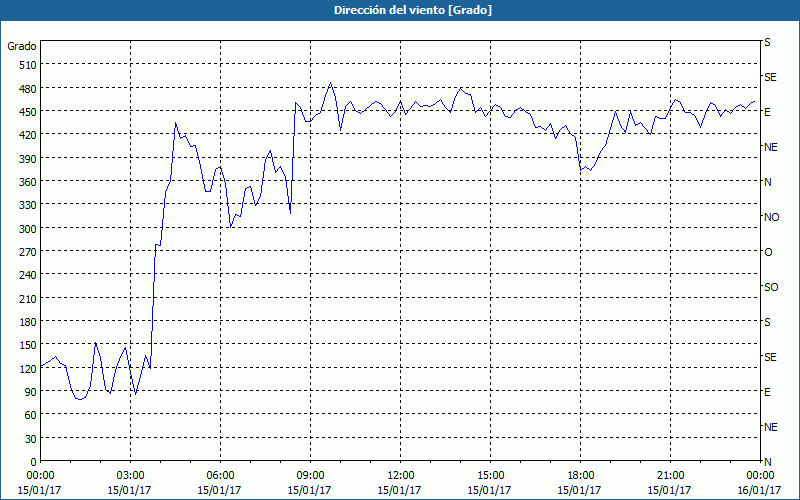Select the 480 y-axis value

click(x=28, y=88)
